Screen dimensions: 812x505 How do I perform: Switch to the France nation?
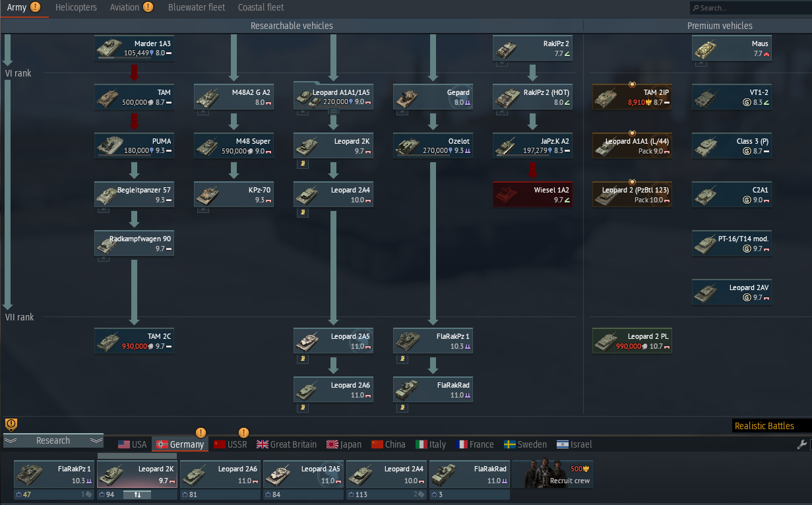[475, 444]
